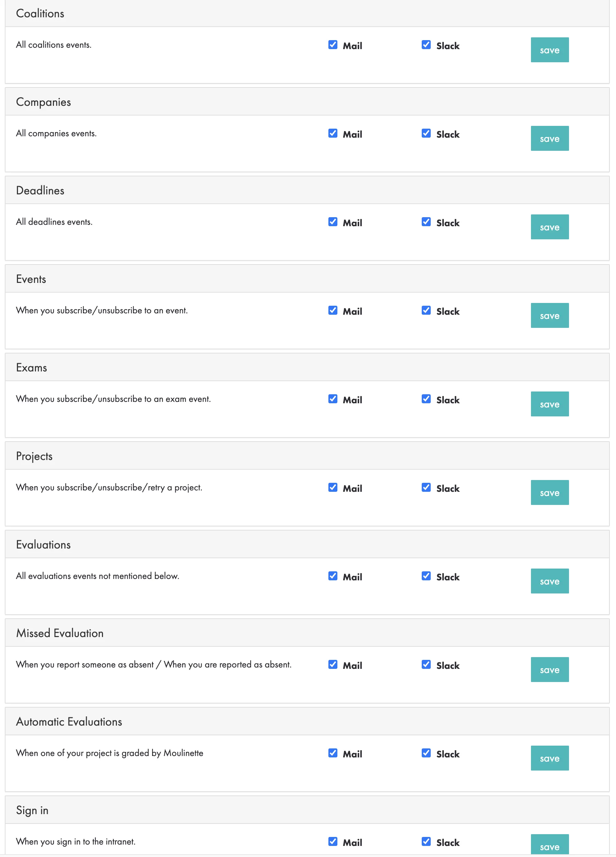This screenshot has height=857, width=616.
Task: Save the Events notification preferences
Action: click(x=549, y=315)
